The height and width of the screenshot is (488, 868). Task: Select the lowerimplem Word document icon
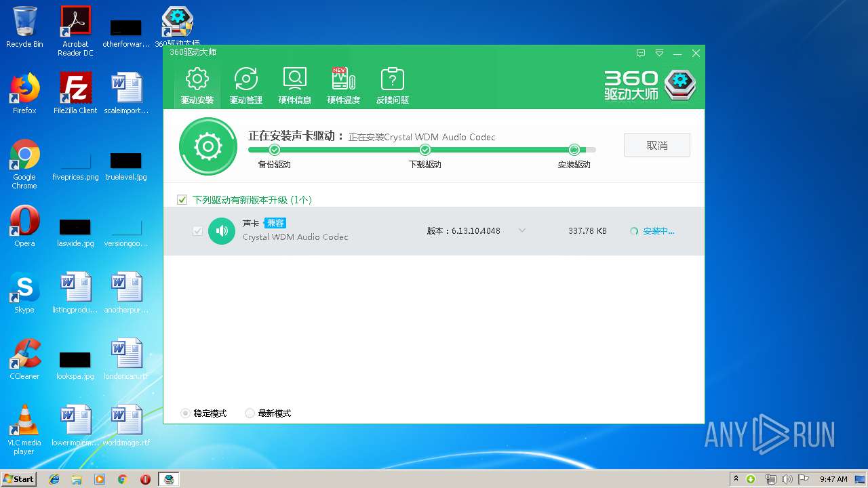(75, 426)
